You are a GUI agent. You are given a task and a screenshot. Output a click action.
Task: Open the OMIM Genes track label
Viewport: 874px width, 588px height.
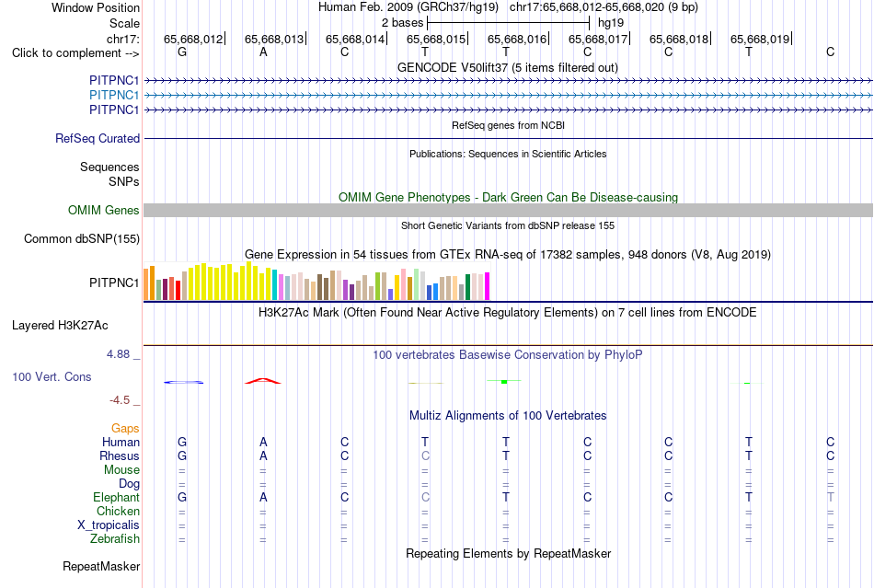tap(103, 210)
